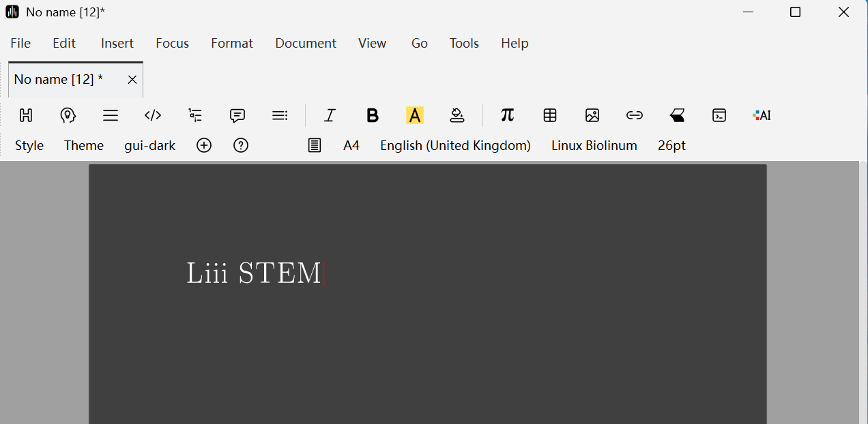Open the A4 page size dropdown

[x=351, y=145]
